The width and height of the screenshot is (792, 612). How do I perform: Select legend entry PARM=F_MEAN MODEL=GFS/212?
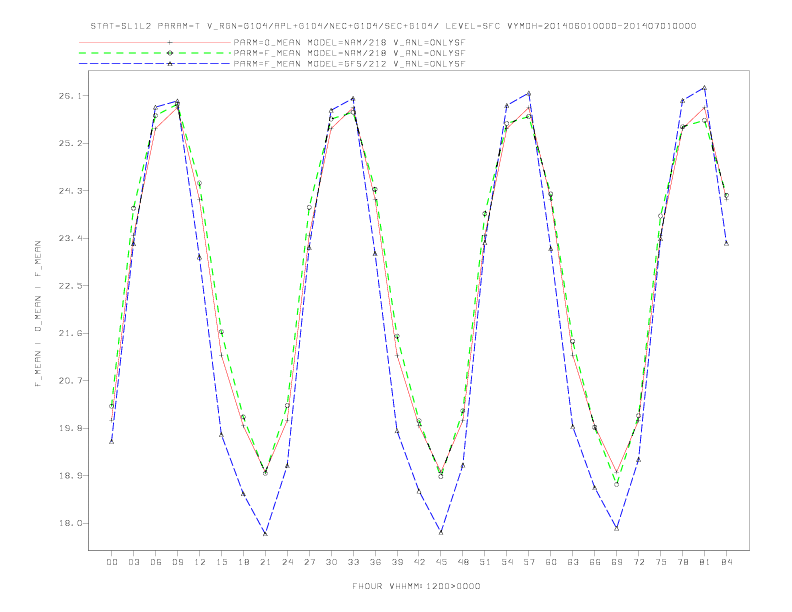pyautogui.click(x=349, y=64)
